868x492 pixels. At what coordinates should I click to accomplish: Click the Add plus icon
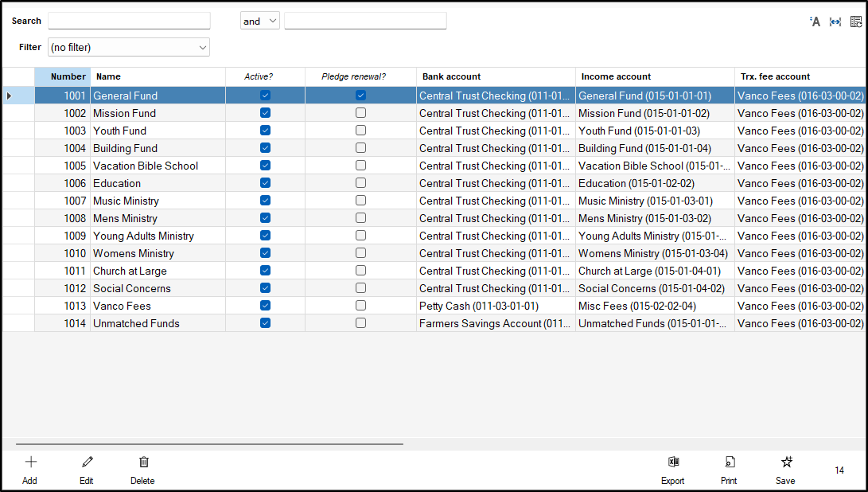[x=30, y=462]
